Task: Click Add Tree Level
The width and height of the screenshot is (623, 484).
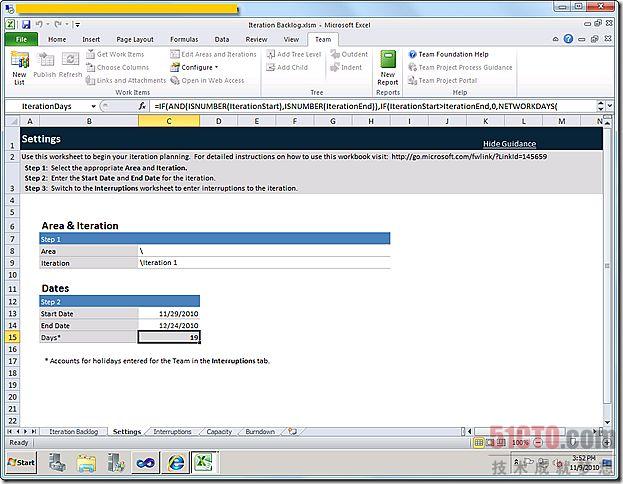Action: [294, 54]
